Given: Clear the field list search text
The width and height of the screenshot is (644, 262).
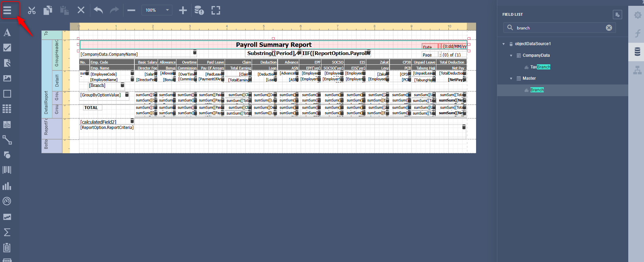Looking at the screenshot, I should click(x=609, y=28).
